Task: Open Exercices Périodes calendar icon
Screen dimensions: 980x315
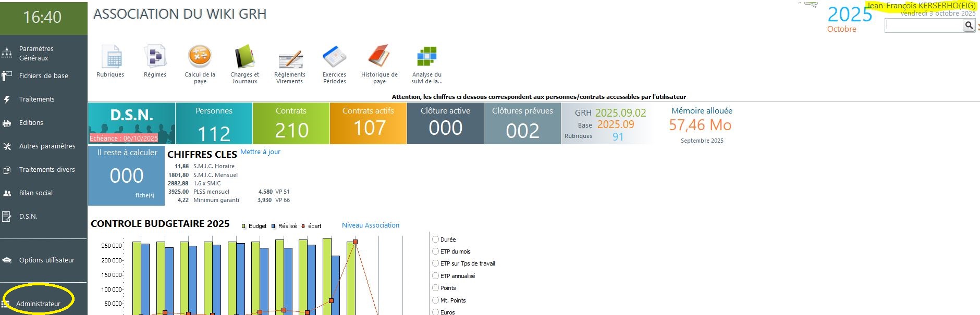Action: [334, 57]
